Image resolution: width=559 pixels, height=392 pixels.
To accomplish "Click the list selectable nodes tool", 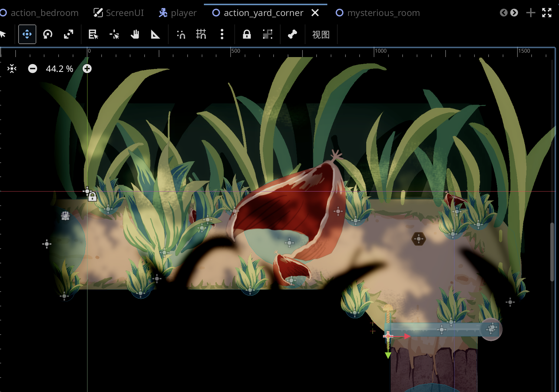I will click(93, 34).
